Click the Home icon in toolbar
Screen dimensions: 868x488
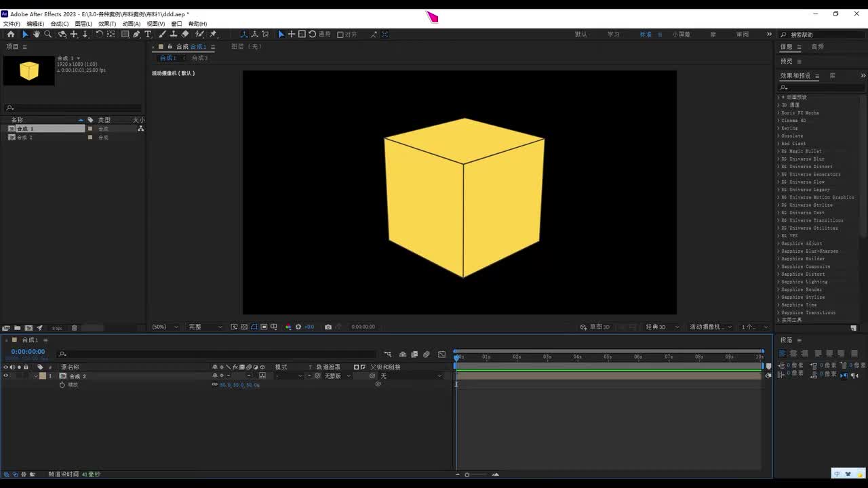pos(11,34)
